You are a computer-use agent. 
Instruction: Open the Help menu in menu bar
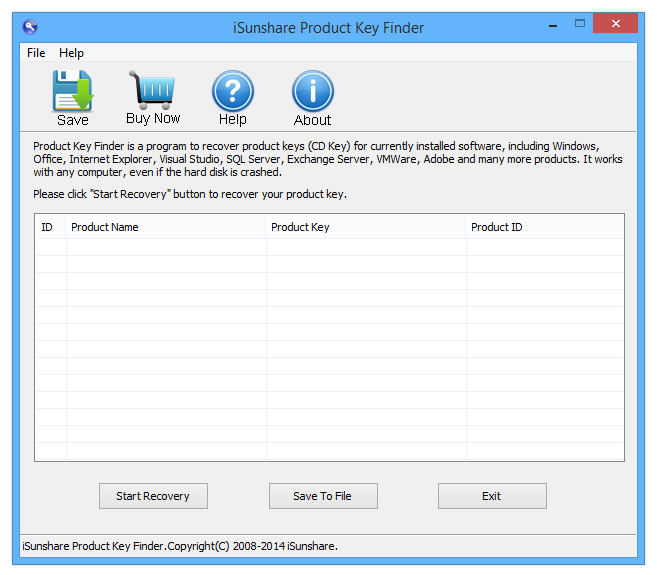71,53
